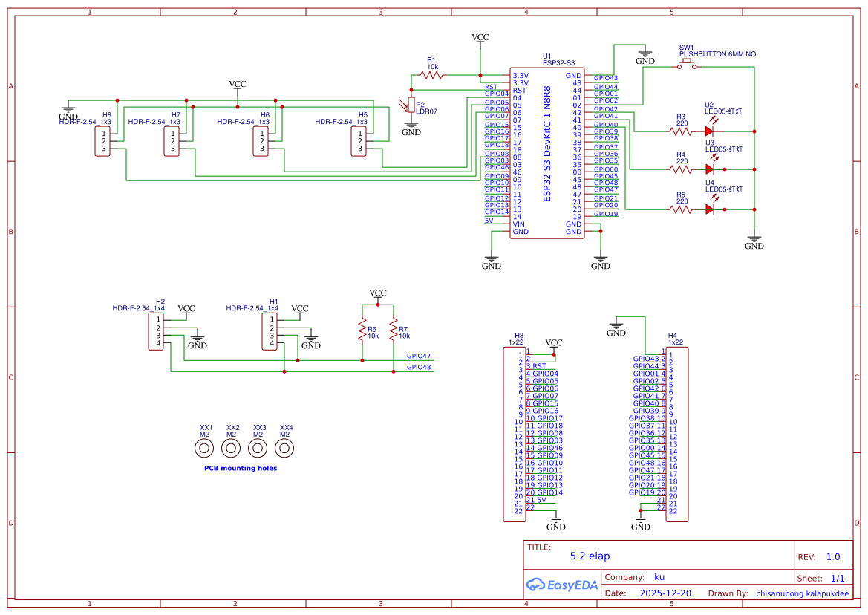
Task: Click the title text '5.2 elap'
Action: coord(590,556)
